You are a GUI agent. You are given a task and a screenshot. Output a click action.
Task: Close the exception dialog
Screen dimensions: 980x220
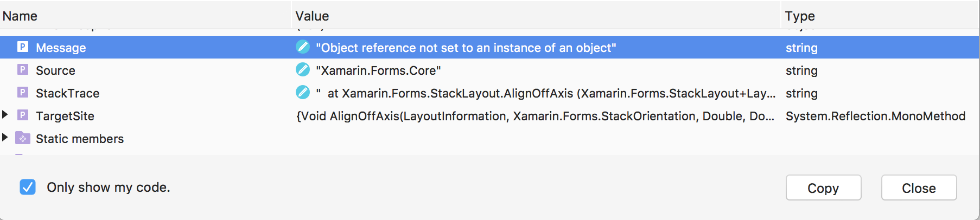click(x=919, y=187)
